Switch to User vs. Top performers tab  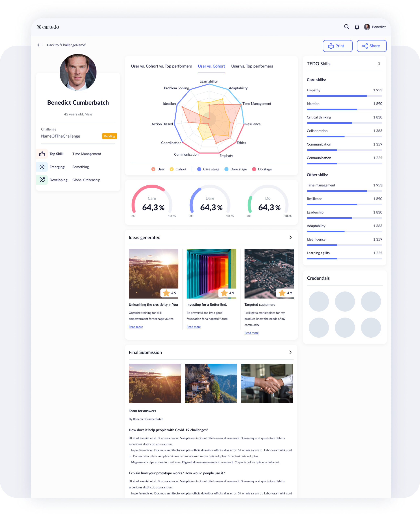click(252, 66)
